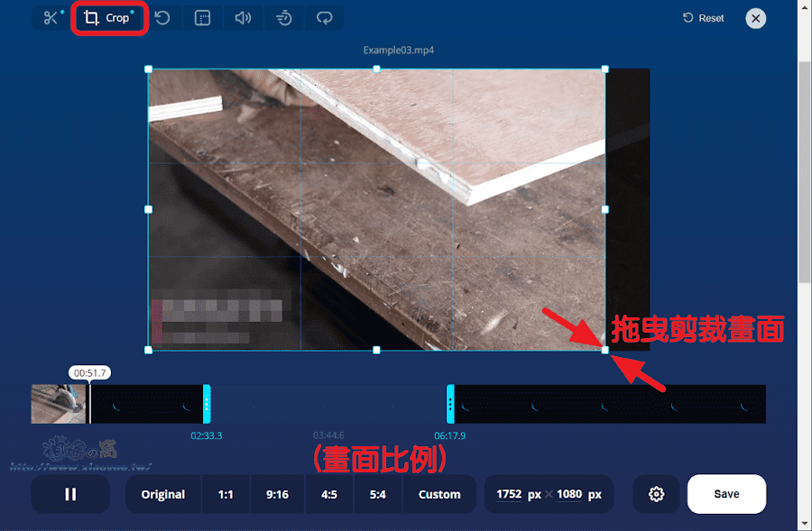Image resolution: width=812 pixels, height=531 pixels.
Task: Select the Loop tool
Action: [x=324, y=18]
